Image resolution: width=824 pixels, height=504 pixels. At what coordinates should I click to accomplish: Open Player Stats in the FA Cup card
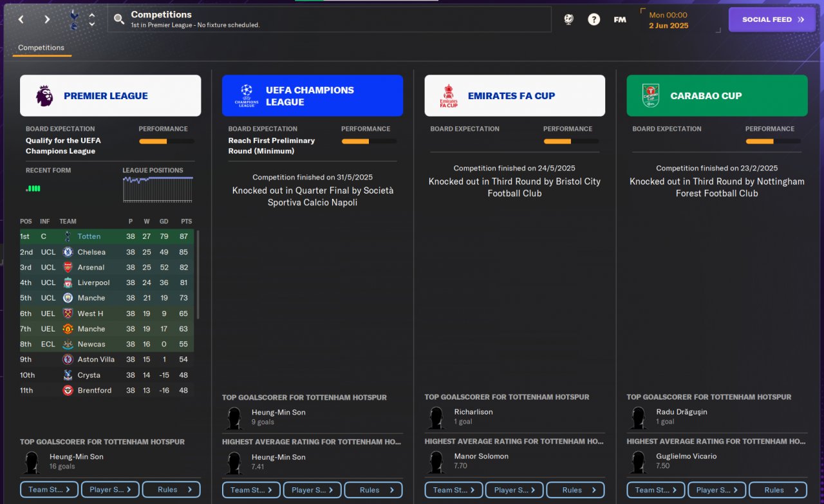click(x=514, y=490)
